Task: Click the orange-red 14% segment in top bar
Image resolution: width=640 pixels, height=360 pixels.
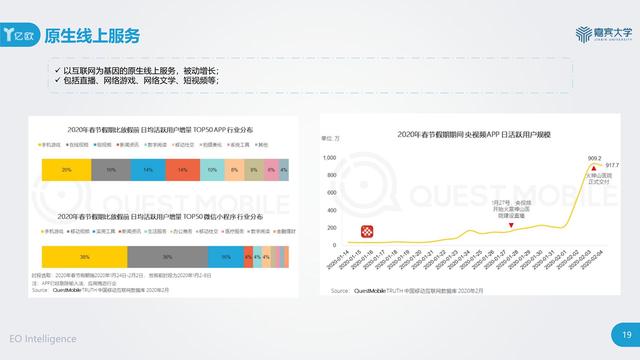Action: [182, 170]
